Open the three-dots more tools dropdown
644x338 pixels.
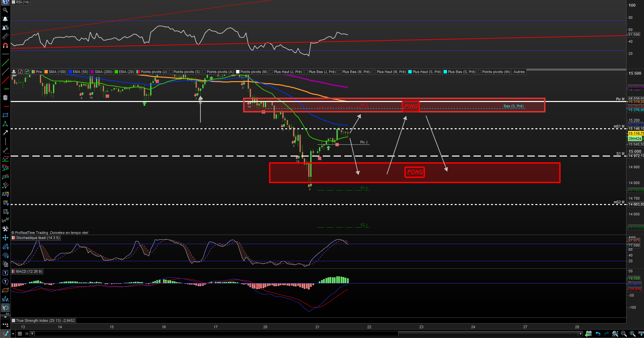coord(5,325)
